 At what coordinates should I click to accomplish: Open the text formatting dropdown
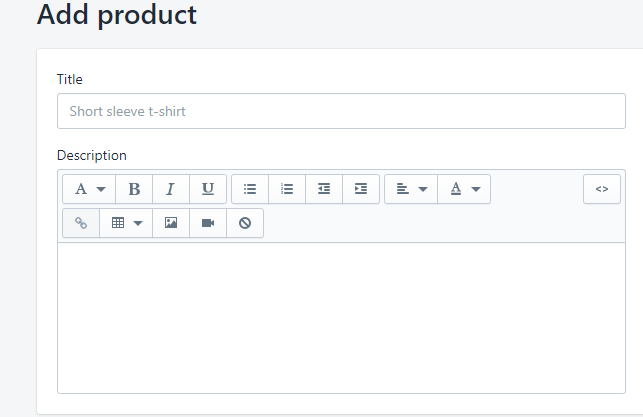click(x=89, y=189)
